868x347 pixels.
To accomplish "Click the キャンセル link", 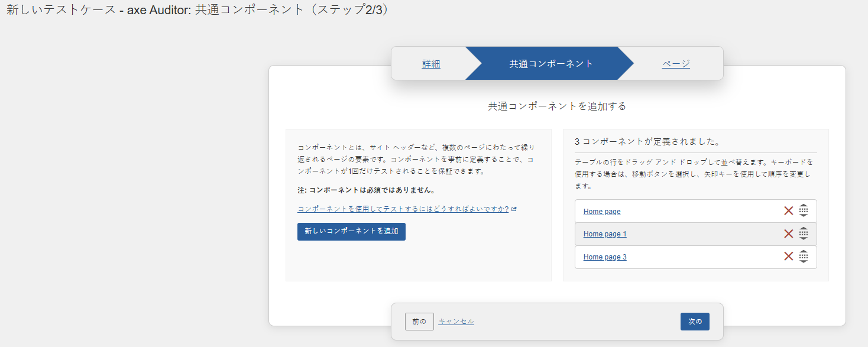I will [456, 322].
